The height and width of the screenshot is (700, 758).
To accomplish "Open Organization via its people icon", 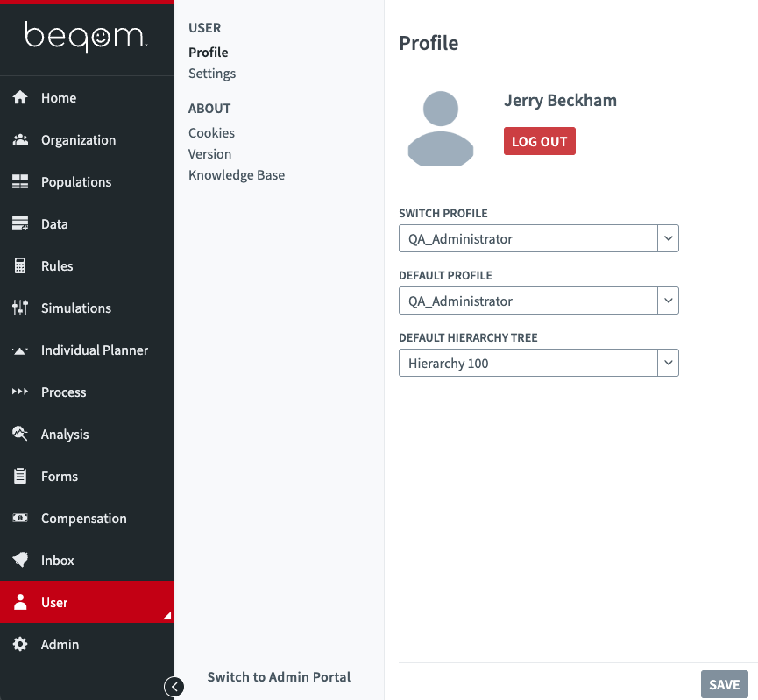I will (20, 140).
